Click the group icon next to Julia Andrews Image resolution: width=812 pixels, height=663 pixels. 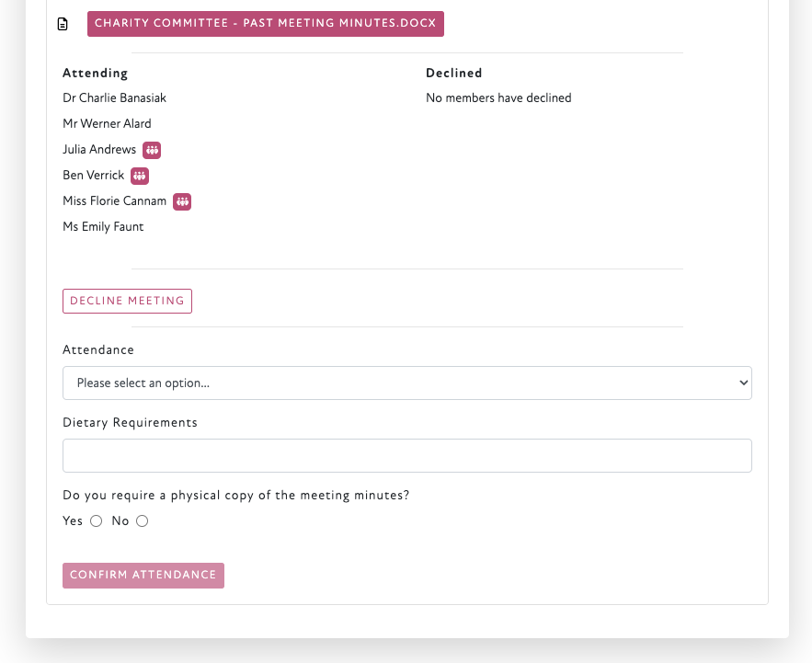pos(152,150)
